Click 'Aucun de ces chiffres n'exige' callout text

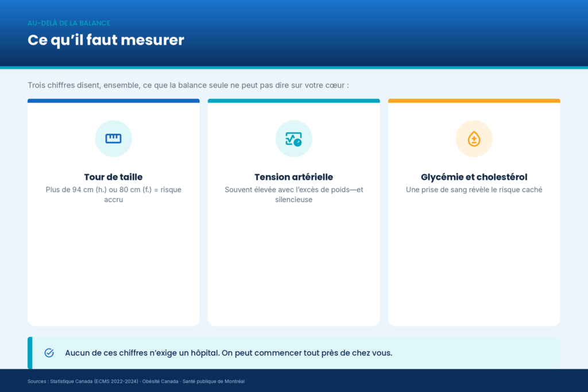pyautogui.click(x=229, y=353)
